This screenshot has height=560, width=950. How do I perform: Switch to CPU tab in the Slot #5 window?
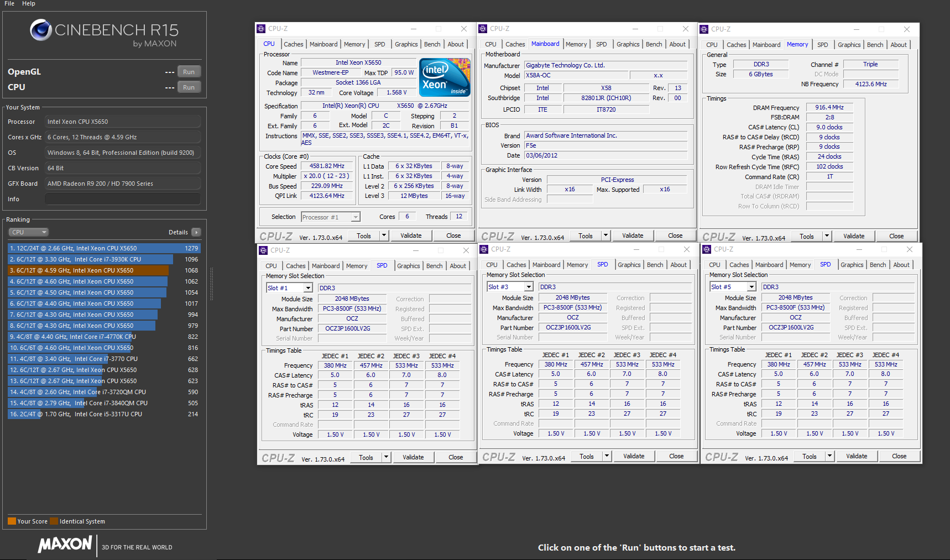point(714,265)
